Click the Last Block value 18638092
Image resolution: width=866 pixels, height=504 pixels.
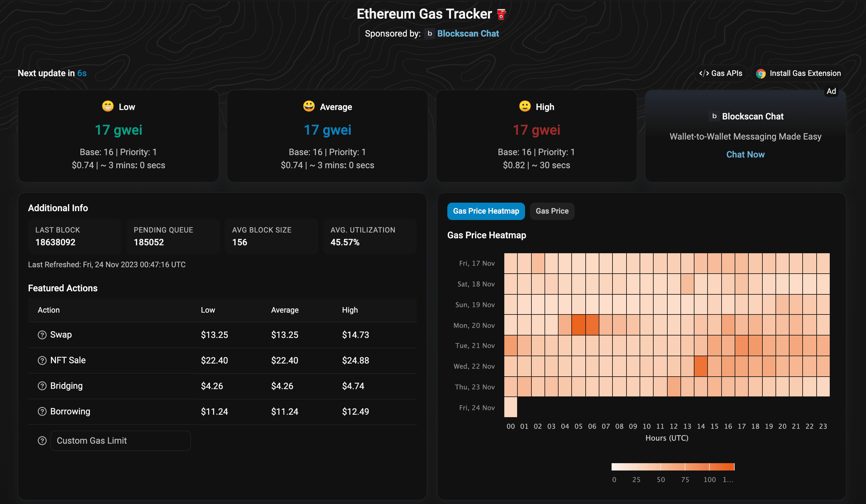pos(55,242)
